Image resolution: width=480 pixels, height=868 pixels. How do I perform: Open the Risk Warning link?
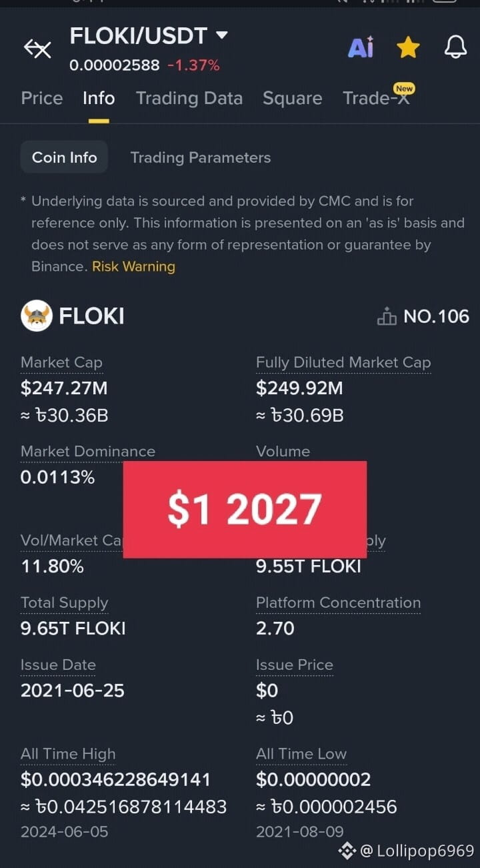[133, 266]
